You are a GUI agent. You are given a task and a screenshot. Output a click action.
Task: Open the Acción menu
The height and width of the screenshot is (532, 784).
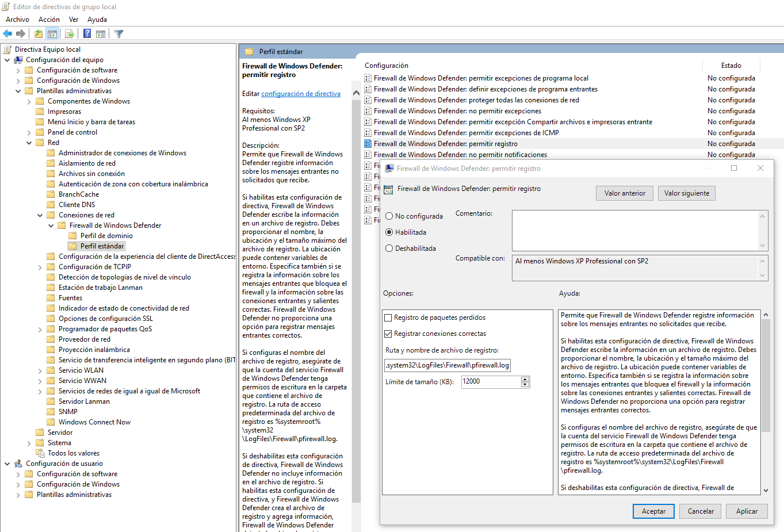click(49, 19)
